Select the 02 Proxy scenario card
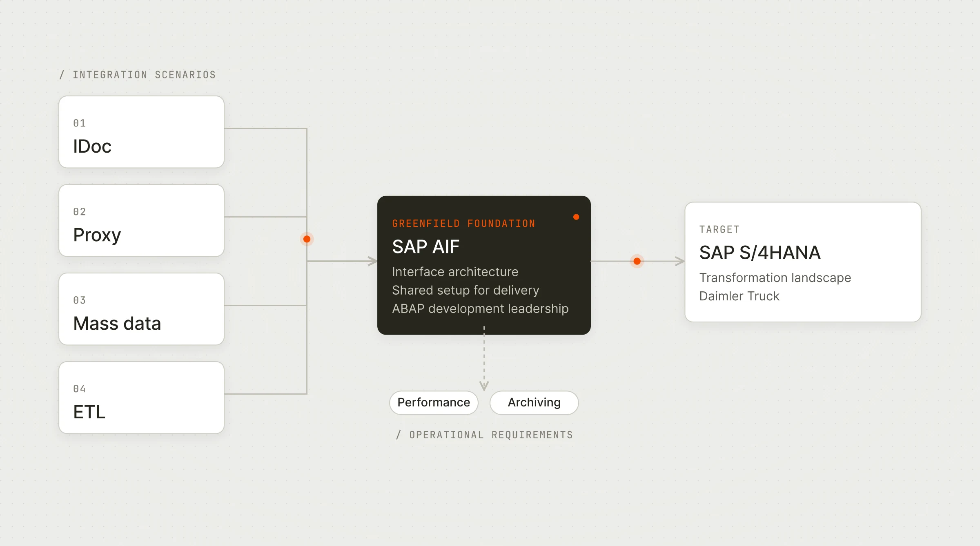Image resolution: width=980 pixels, height=546 pixels. 141,220
